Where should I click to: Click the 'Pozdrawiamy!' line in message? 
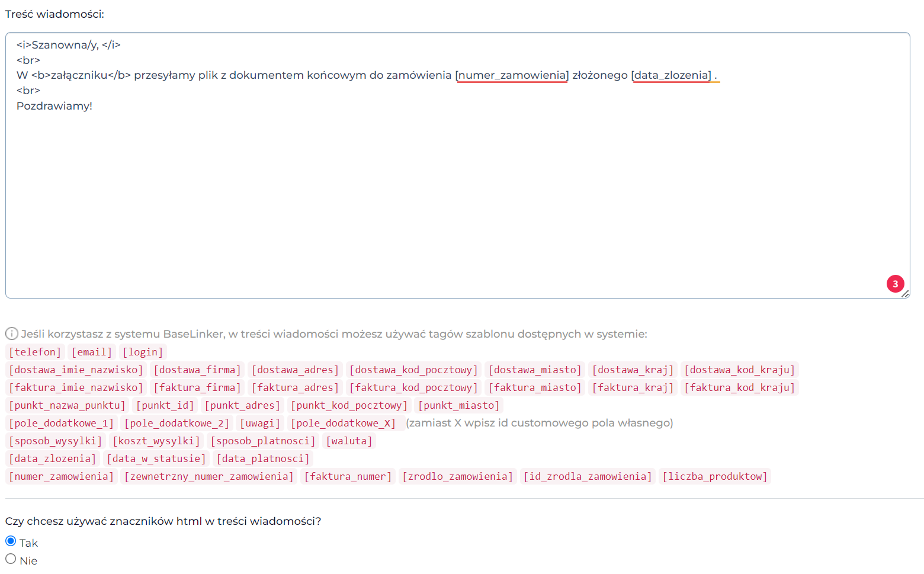[x=54, y=106]
